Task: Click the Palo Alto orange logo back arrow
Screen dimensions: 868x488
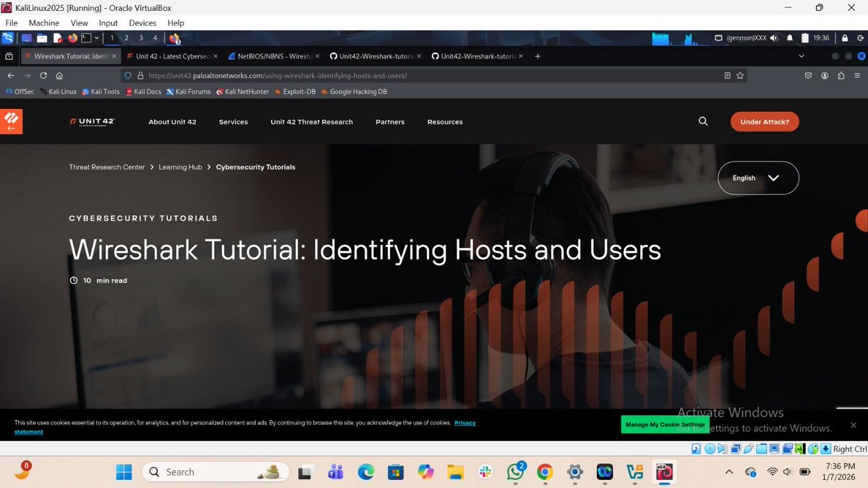Action: (x=12, y=121)
